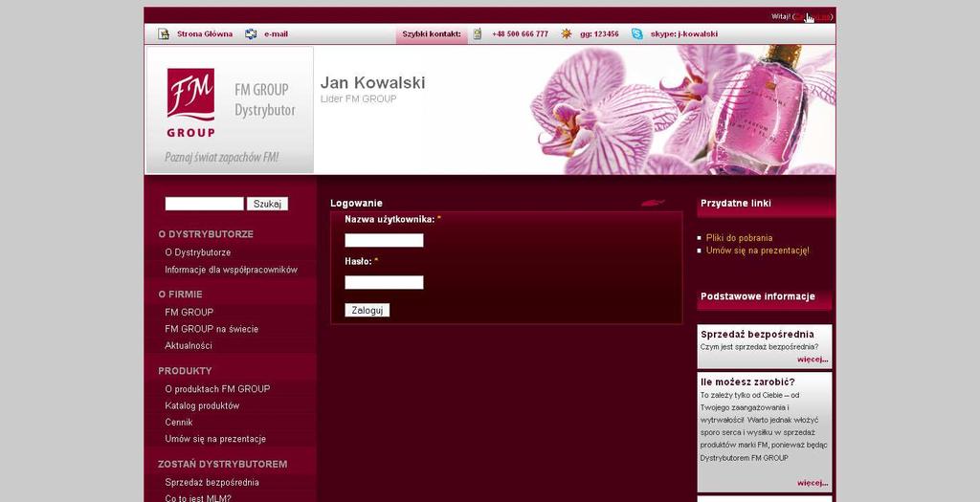The image size is (980, 502).
Task: Click skype: j-kowalski contact
Action: [x=683, y=33]
